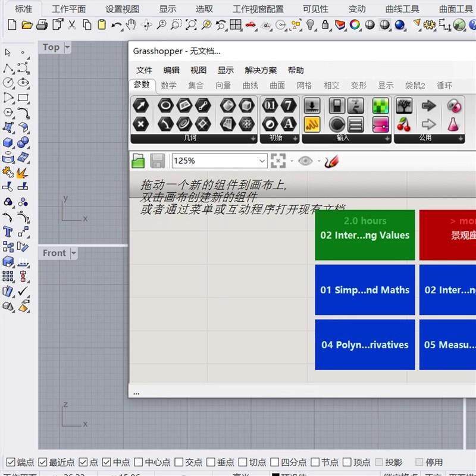
Task: Select the Circle parameter hexagon in Grasshopper
Action: coord(165,106)
